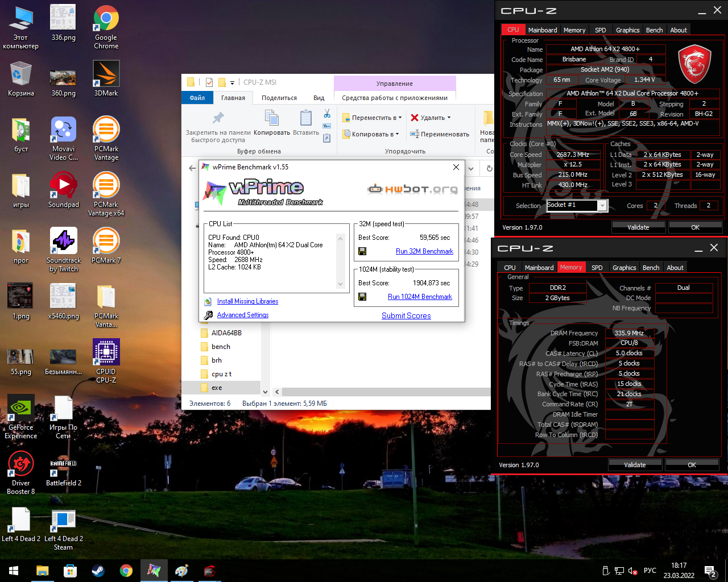The width and height of the screenshot is (728, 582).
Task: Open File Explorer from the taskbar
Action: click(42, 571)
